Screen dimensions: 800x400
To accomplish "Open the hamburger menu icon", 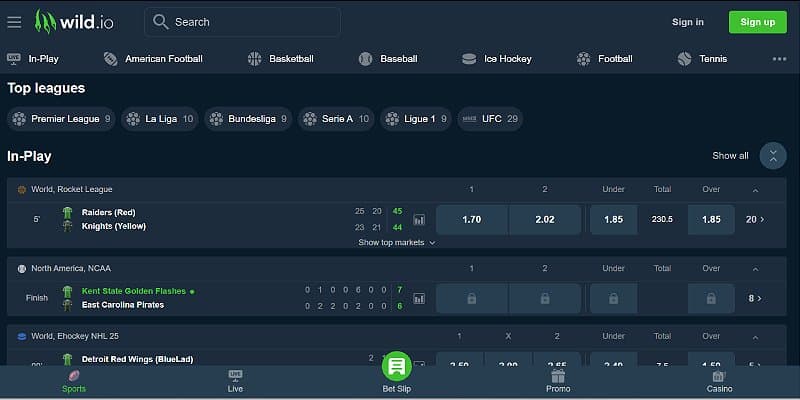I will [14, 22].
